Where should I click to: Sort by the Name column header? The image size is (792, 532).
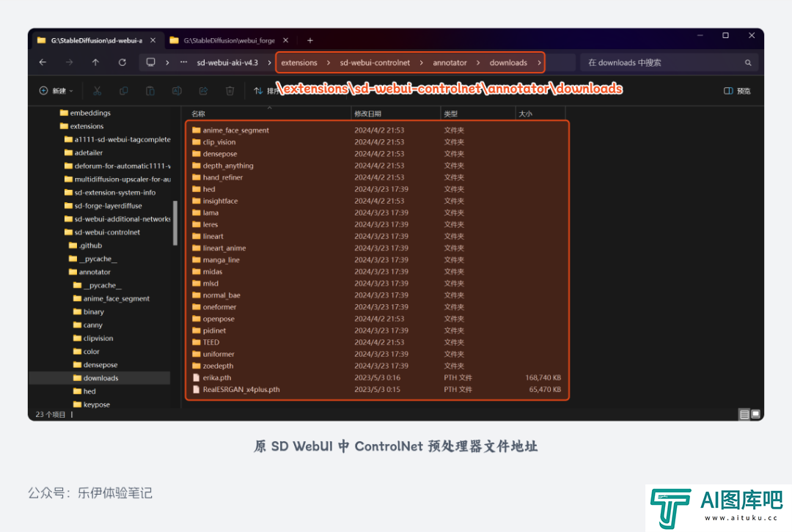(268, 114)
